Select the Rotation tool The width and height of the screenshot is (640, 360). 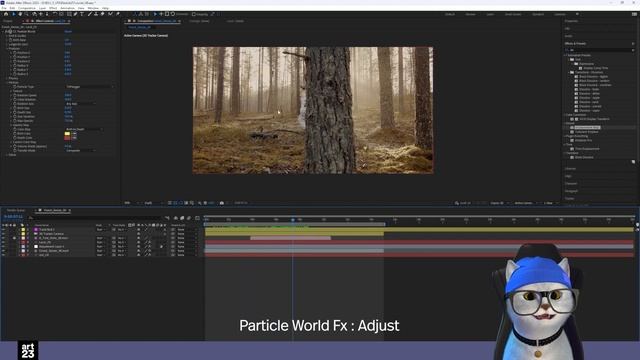[54, 14]
